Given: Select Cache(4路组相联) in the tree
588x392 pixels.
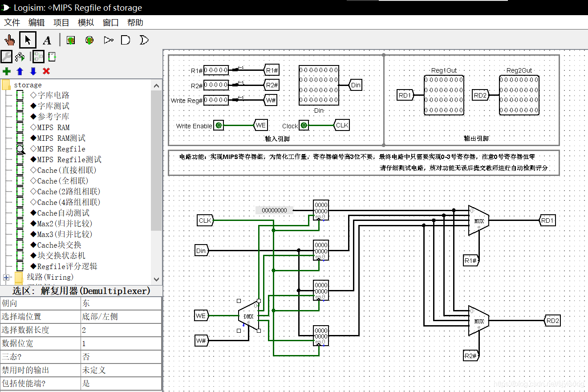Looking at the screenshot, I should pyautogui.click(x=65, y=202).
